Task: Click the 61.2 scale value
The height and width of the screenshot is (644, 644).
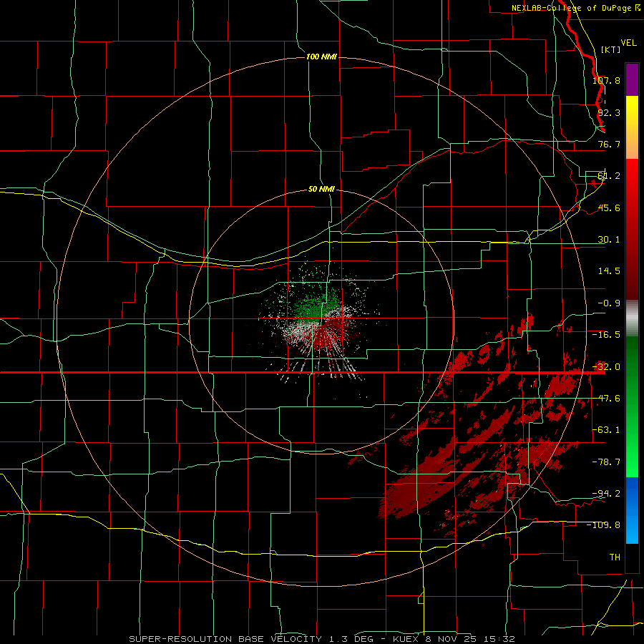Action: coord(609,176)
